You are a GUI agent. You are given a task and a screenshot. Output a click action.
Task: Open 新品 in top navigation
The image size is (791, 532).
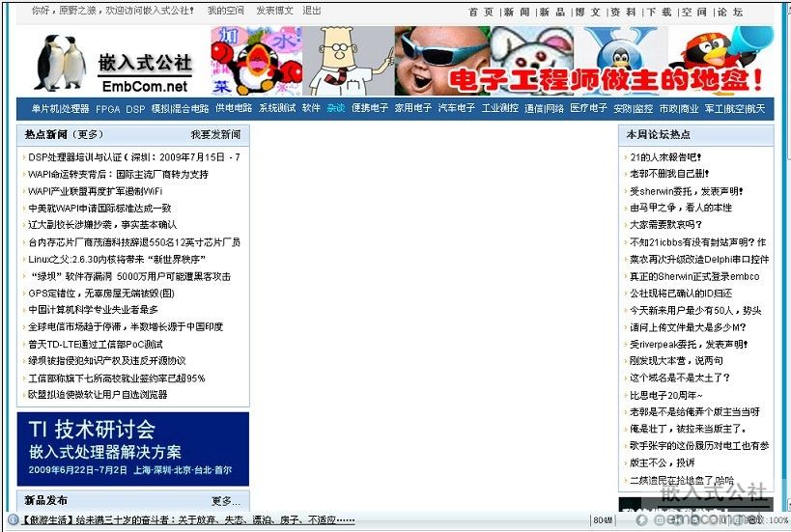(552, 13)
